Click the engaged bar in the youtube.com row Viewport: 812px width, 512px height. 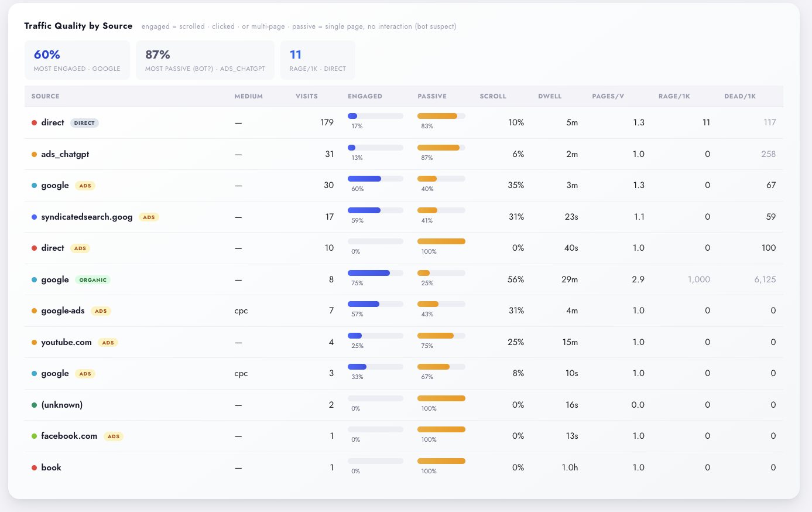click(375, 336)
